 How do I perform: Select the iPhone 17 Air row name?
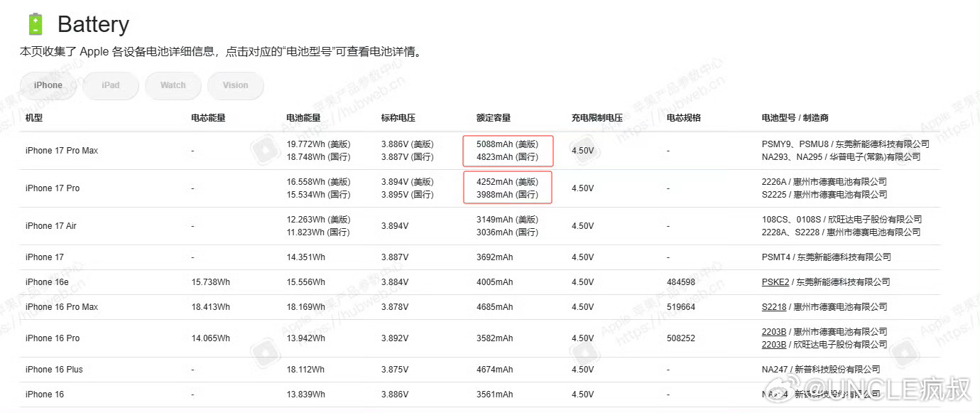51,226
